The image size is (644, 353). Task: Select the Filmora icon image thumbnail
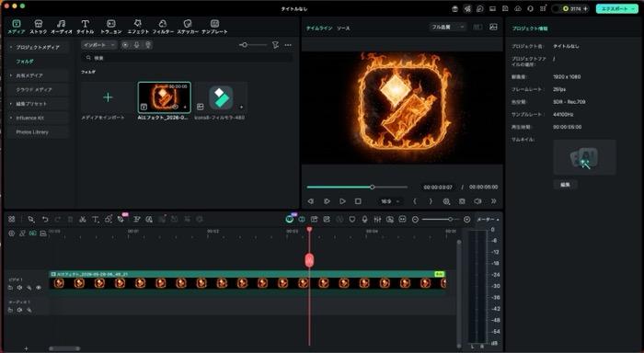(221, 97)
